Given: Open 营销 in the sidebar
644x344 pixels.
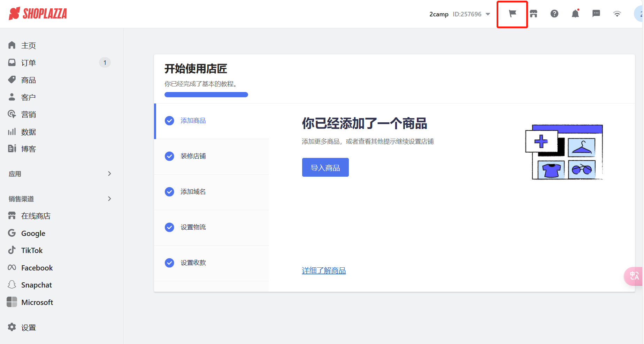Looking at the screenshot, I should pyautogui.click(x=29, y=115).
